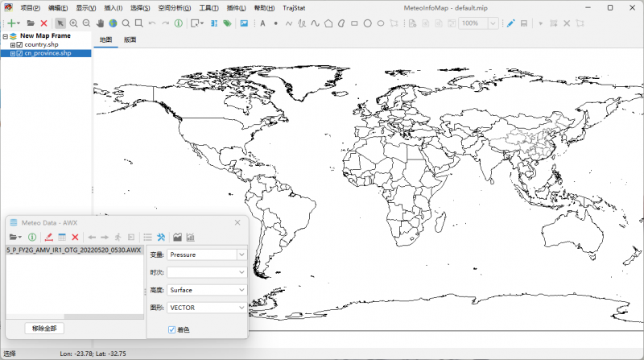Toggle the 着色 checkbox

pyautogui.click(x=171, y=329)
